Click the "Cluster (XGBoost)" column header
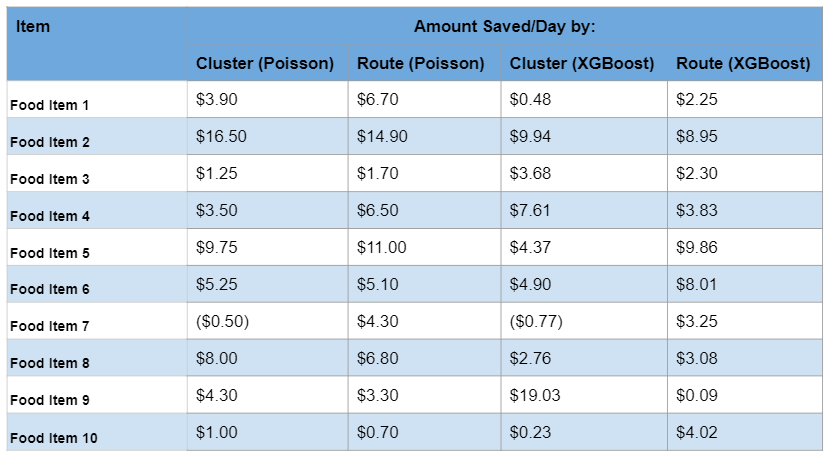The height and width of the screenshot is (457, 829). click(582, 64)
